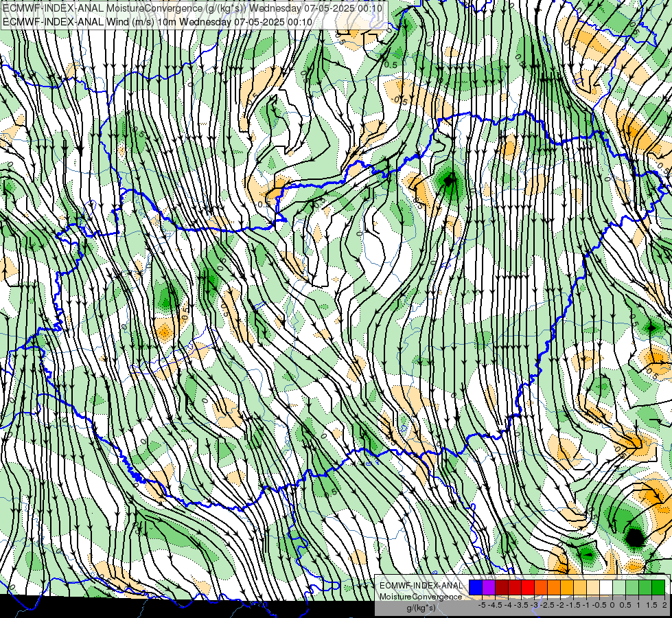Viewport: 672px width, 618px height.
Task: Click the medium green swatch between 1 and 1.5
Action: (645, 587)
